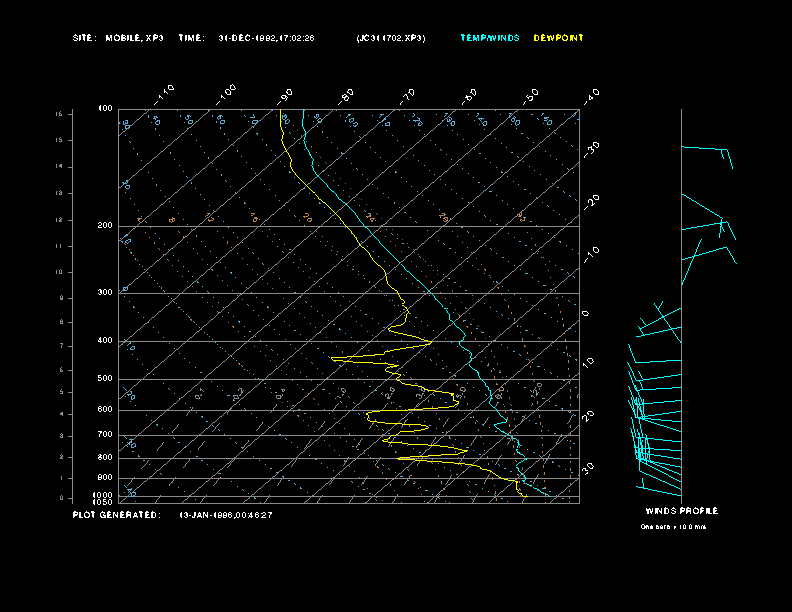The height and width of the screenshot is (612, 792).
Task: Click the 300 pressure level label
Action: click(x=104, y=293)
